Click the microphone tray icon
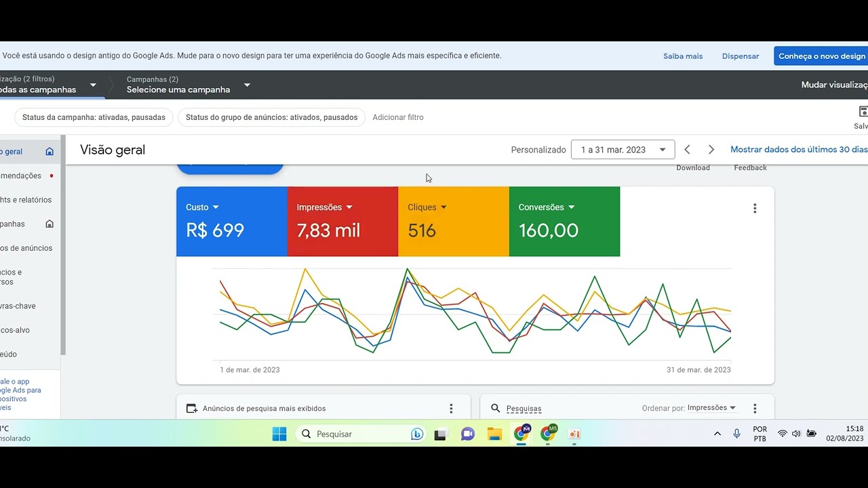Image resolution: width=868 pixels, height=488 pixels. click(x=736, y=434)
